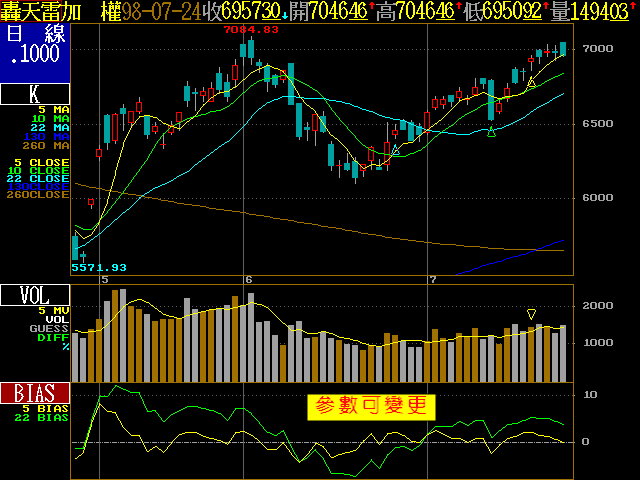Click the red up arrow after the high price

(x=457, y=9)
